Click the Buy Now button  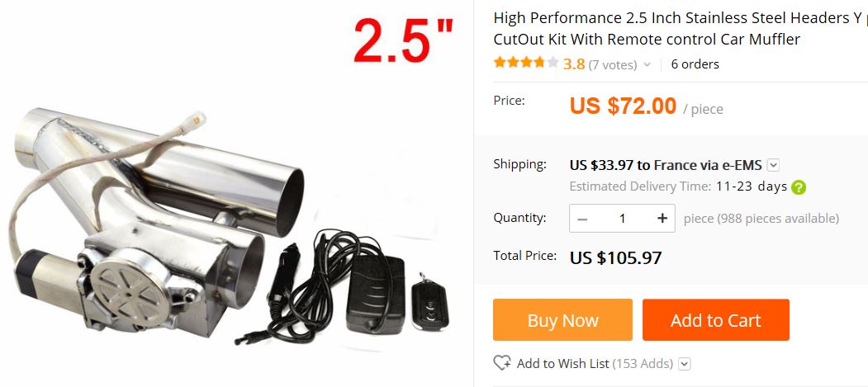point(562,320)
